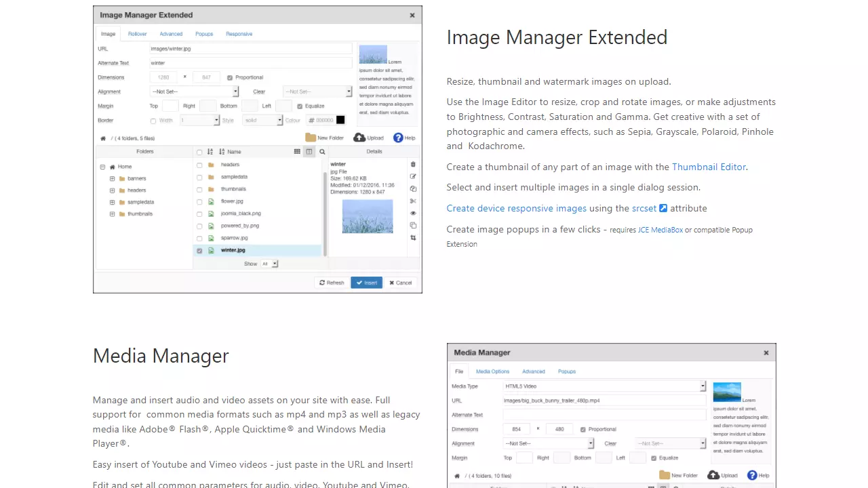
Task: Switch to Rollover tab in Image Manager
Action: pyautogui.click(x=138, y=34)
